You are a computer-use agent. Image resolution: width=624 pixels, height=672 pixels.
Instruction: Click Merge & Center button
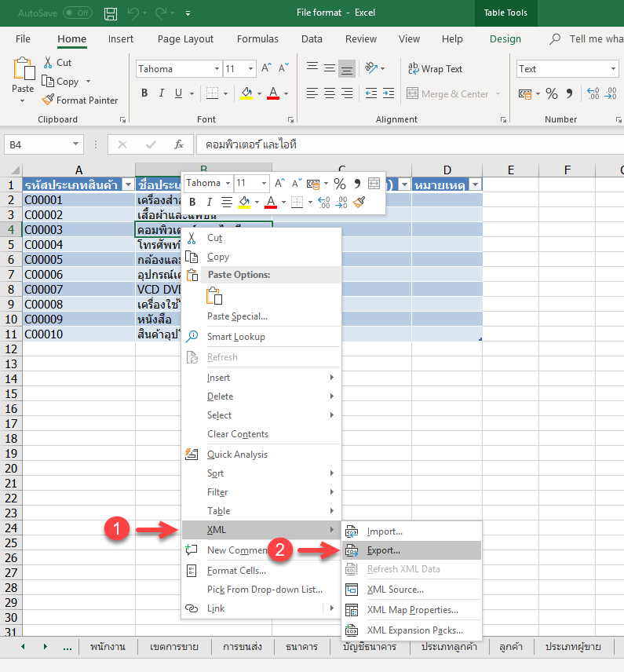448,93
